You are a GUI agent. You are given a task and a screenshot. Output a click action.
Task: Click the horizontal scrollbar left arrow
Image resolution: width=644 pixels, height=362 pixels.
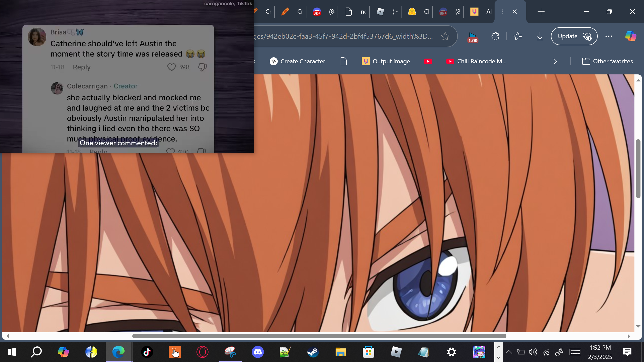click(8, 336)
